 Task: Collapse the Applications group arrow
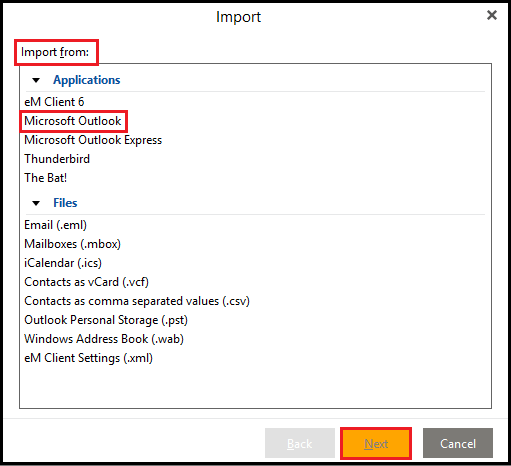click(x=36, y=80)
